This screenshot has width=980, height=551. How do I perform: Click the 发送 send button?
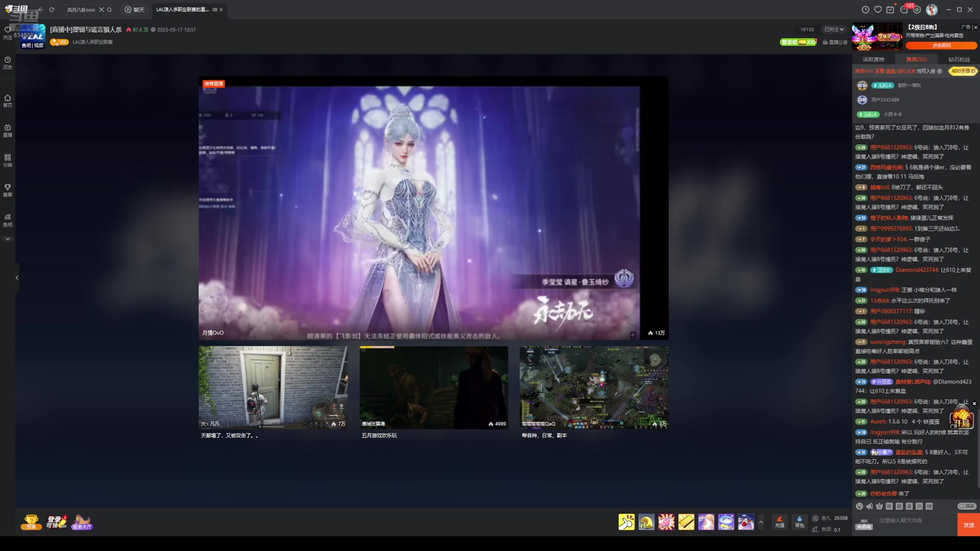tap(969, 525)
